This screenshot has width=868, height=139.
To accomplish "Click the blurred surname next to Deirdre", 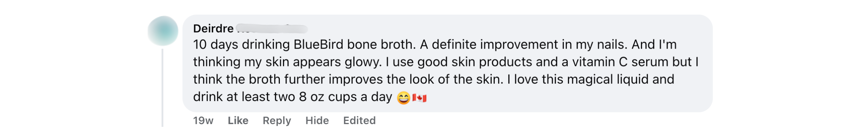I will [x=272, y=28].
